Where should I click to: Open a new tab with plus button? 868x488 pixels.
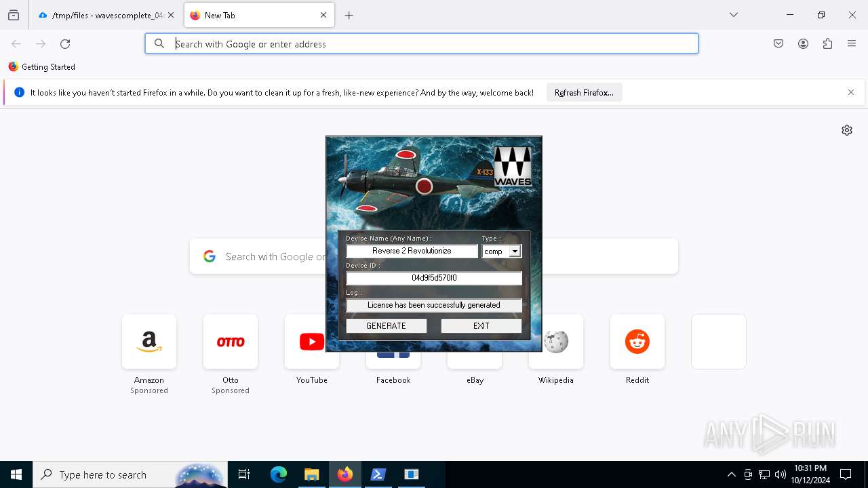point(349,16)
